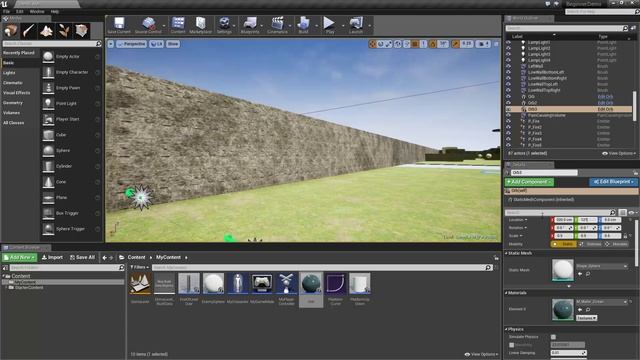The width and height of the screenshot is (640, 360).
Task: Select the Volumes category tab
Action: 11,113
